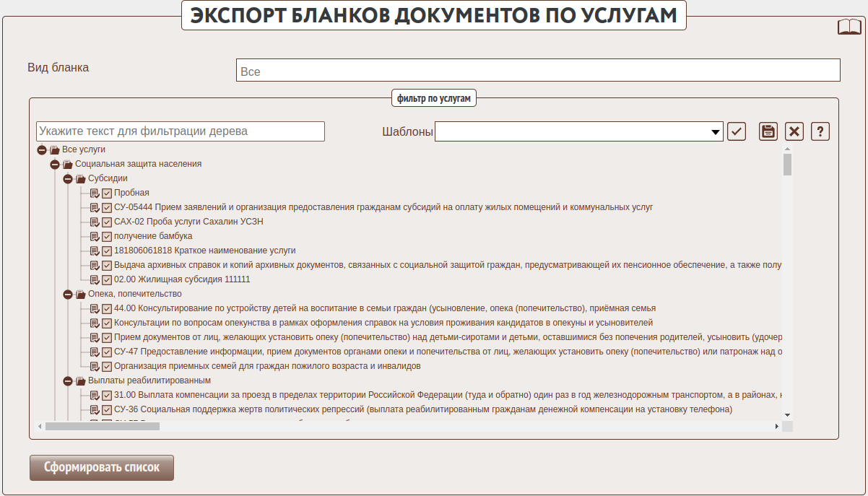This screenshot has height=496, width=868.
Task: Open the help book icon
Action: click(x=849, y=27)
